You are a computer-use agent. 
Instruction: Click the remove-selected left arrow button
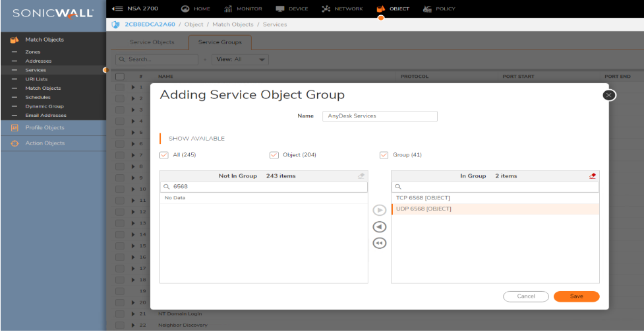click(x=379, y=226)
